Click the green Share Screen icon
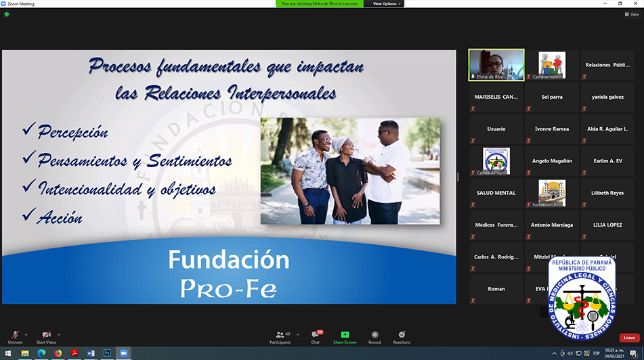Viewport: 644px width, 360px height. (x=345, y=334)
